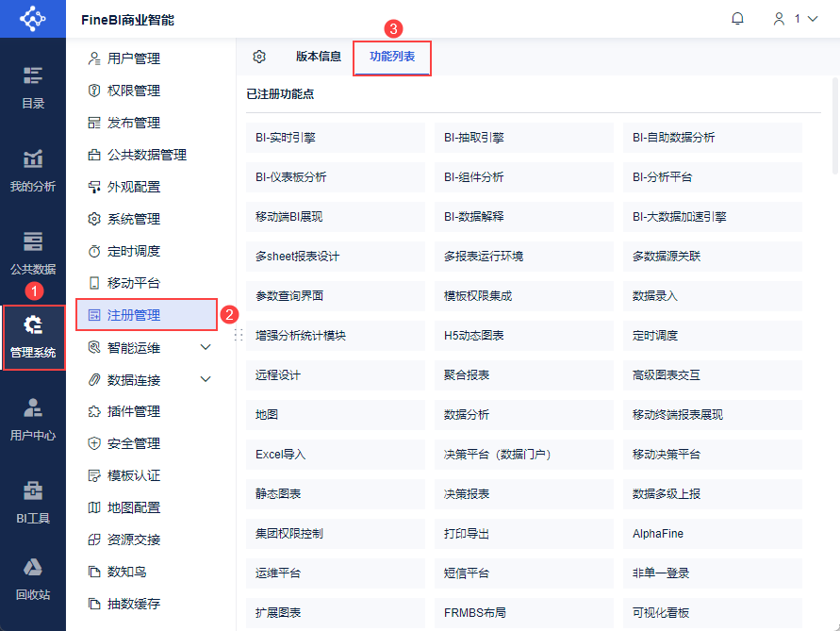
Task: Click the 高级图表交互 cell
Action: point(713,375)
